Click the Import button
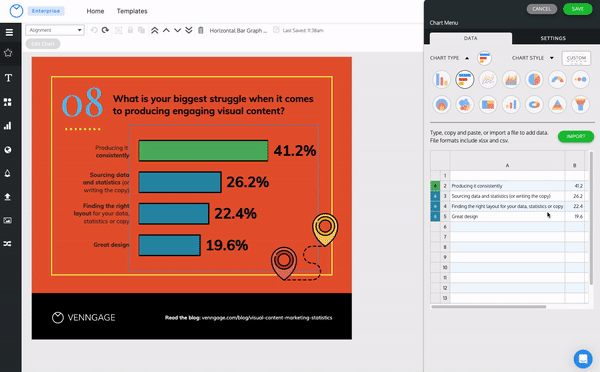Image resolution: width=600 pixels, height=372 pixels. pos(576,136)
